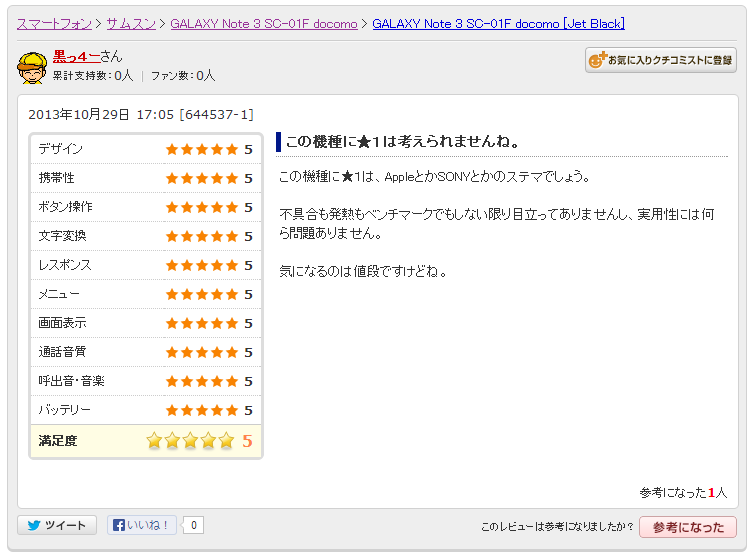This screenshot has width=754, height=557.
Task: Click review sentence about AppleとかSONY
Action: pos(435,177)
